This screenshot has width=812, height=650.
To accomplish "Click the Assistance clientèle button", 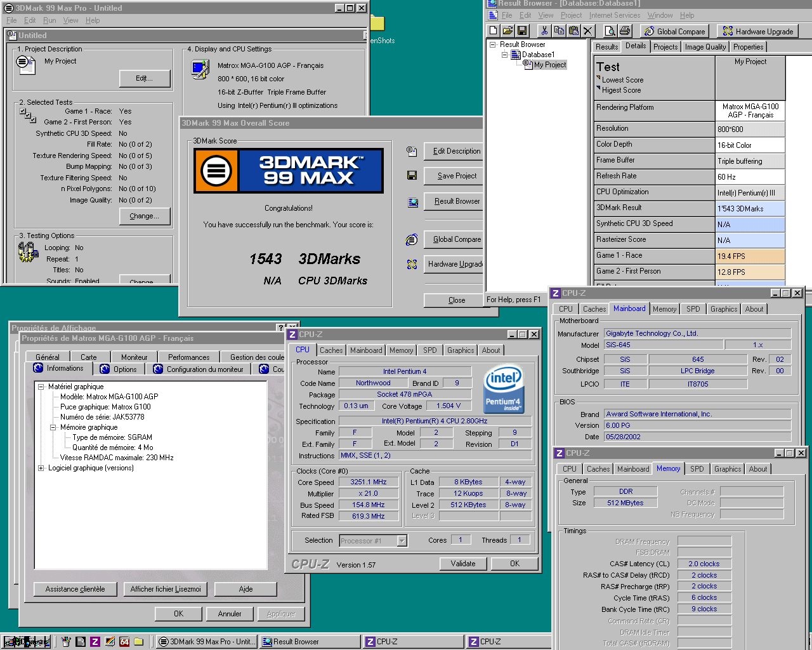I will [75, 589].
